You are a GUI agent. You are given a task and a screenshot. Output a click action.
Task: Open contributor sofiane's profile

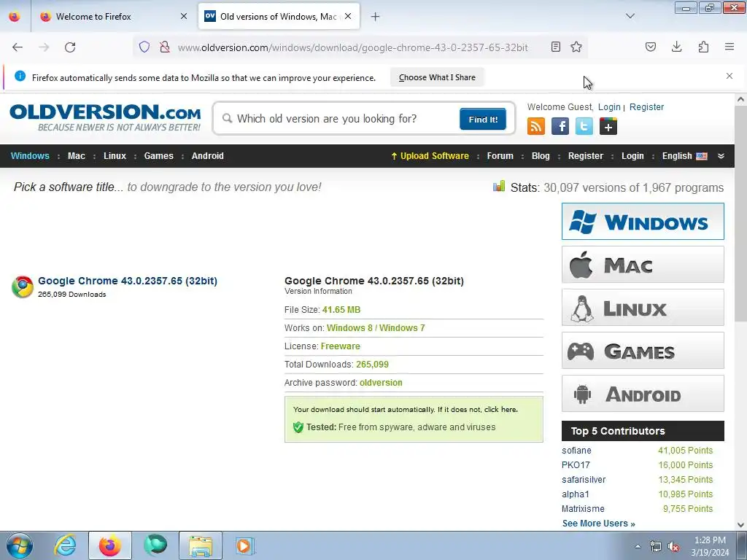coord(576,451)
